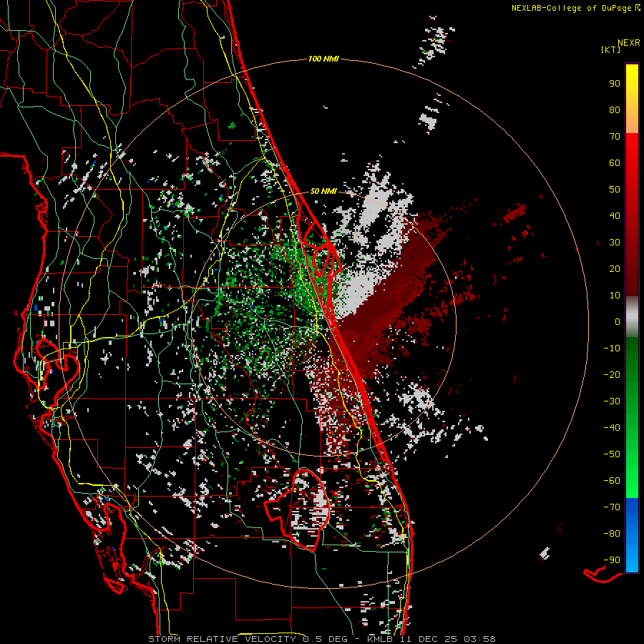Click the positive 10 scale value

pyautogui.click(x=615, y=296)
